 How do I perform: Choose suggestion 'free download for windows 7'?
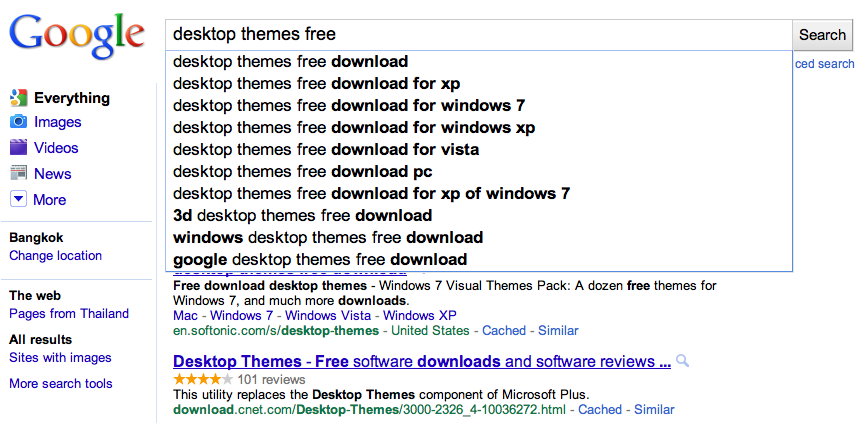[479, 105]
